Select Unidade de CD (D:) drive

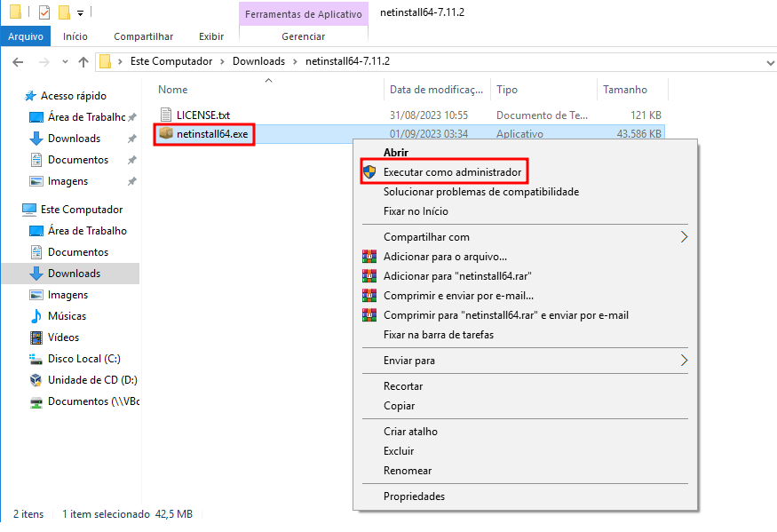pyautogui.click(x=91, y=380)
